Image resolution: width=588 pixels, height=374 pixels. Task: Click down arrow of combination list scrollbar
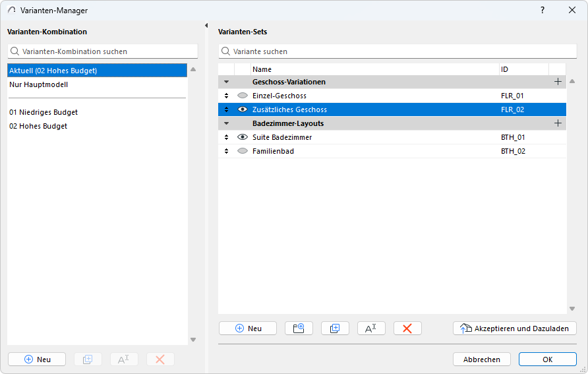coord(193,340)
